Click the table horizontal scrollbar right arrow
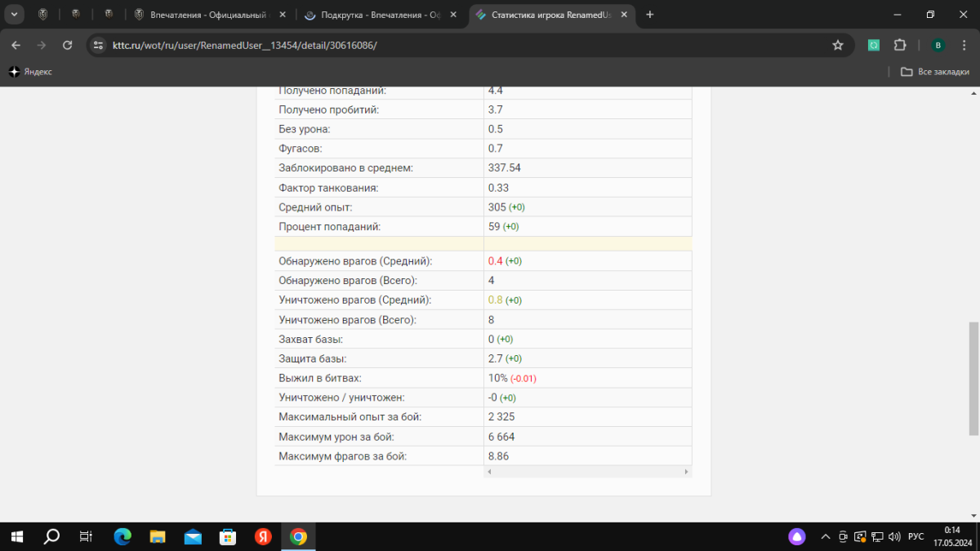This screenshot has width=980, height=551. tap(687, 472)
